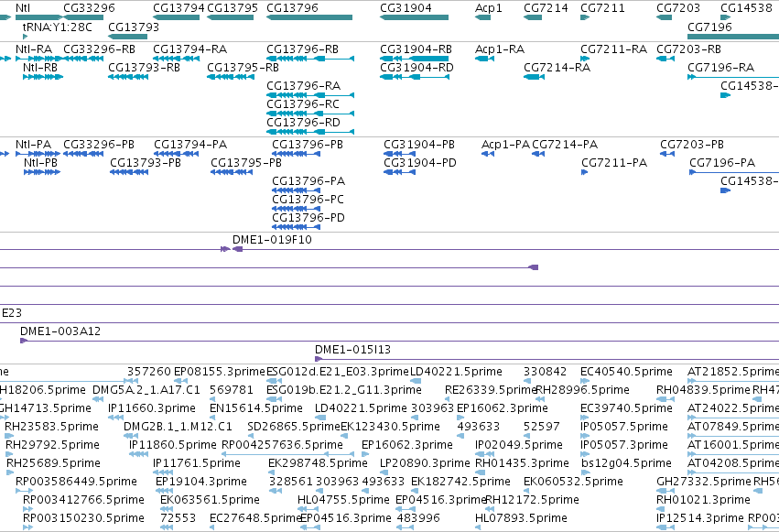This screenshot has width=779, height=532.
Task: Select EST EC40540.5prime
Action: pos(626,372)
